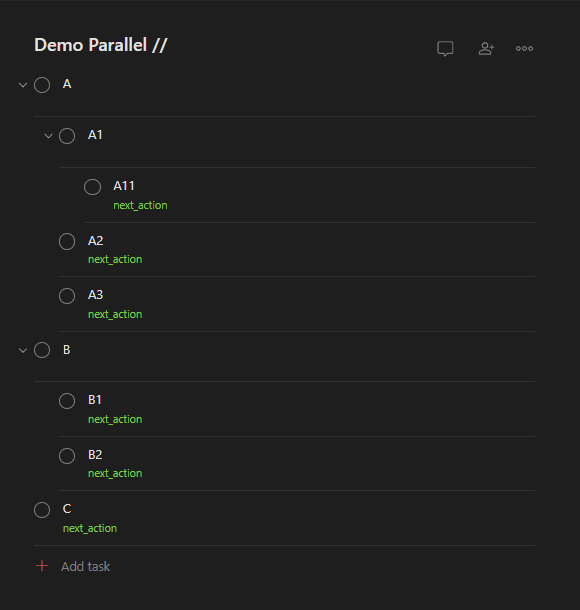Open the next_action label under task C
The width and height of the screenshot is (580, 610).
(90, 528)
